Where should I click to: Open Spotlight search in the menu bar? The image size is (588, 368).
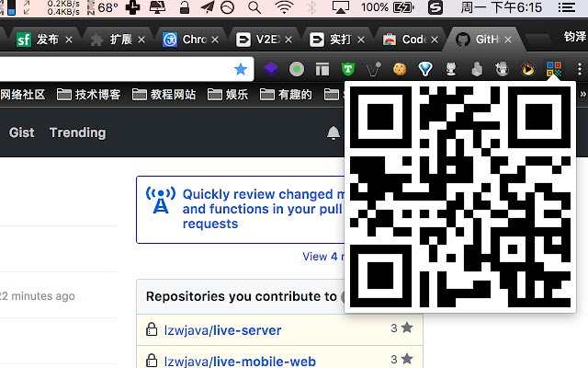point(254,7)
